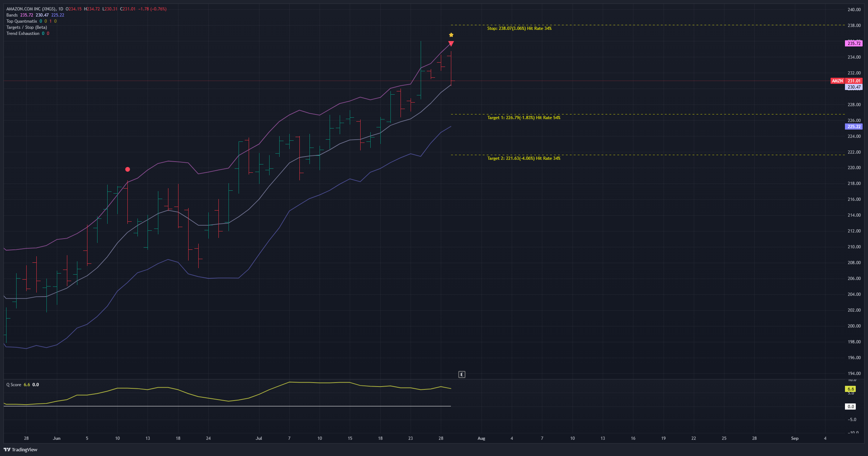Click the red circle signal dot
Screen dimensions: 868x456
(x=127, y=169)
